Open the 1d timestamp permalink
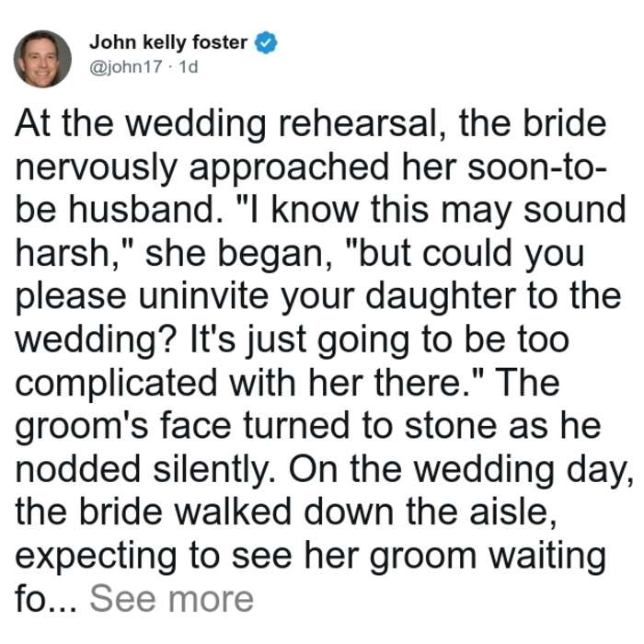Image resolution: width=644 pixels, height=644 pixels. (x=189, y=66)
